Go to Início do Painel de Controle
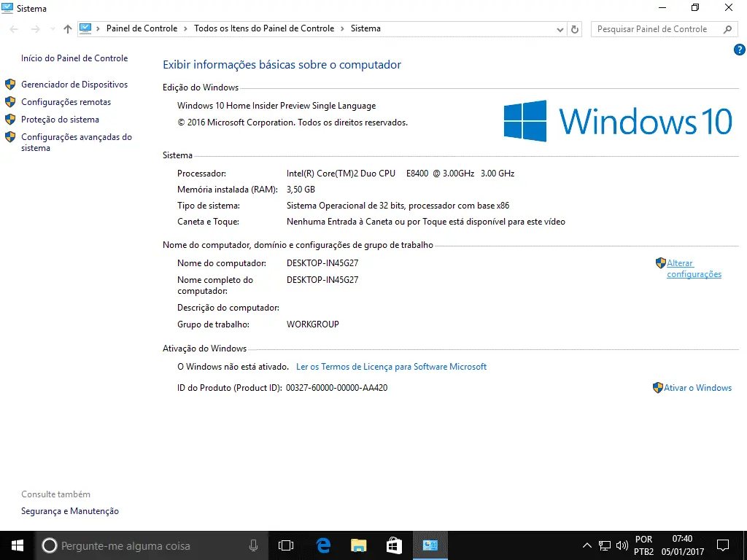 coord(74,58)
